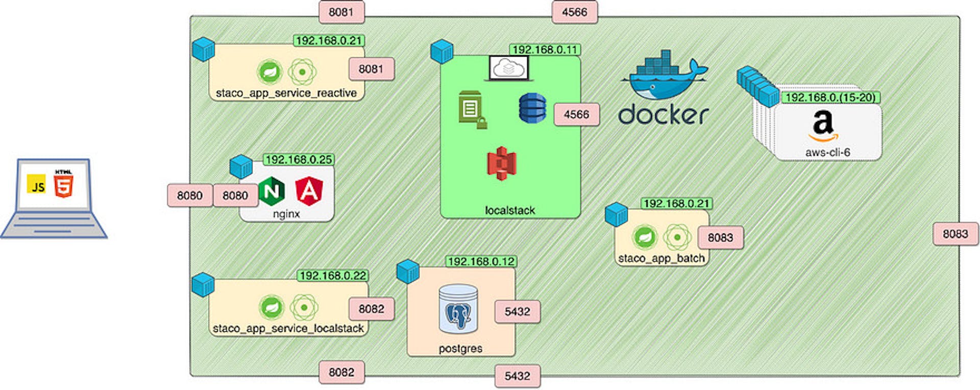Select the red Angular shield logo

(309, 191)
